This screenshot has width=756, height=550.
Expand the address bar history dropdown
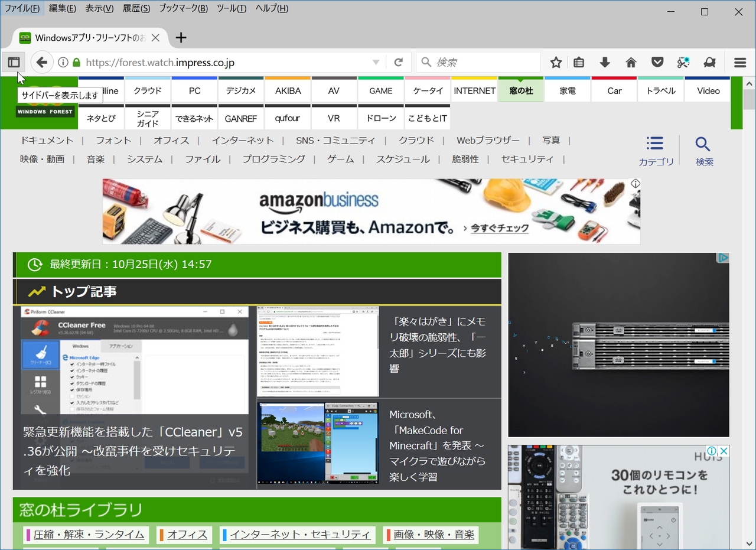coord(375,61)
